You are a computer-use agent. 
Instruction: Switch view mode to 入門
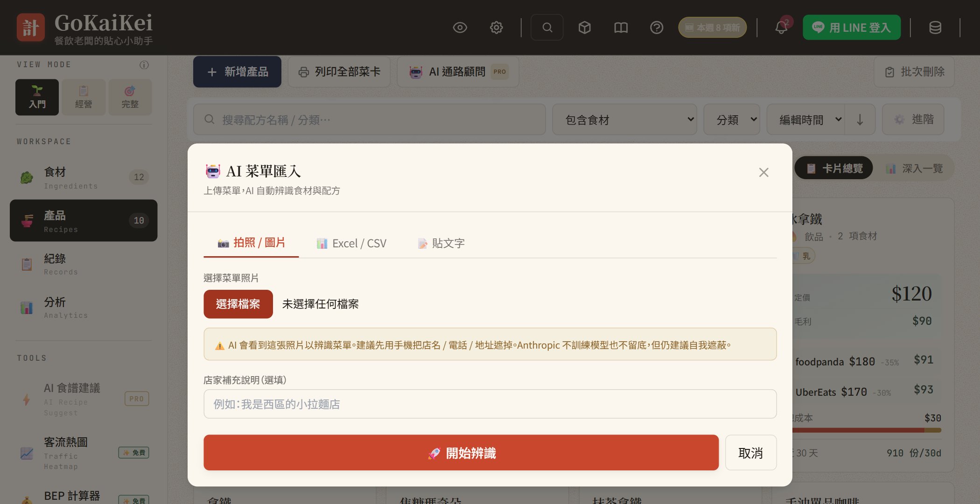click(x=37, y=97)
